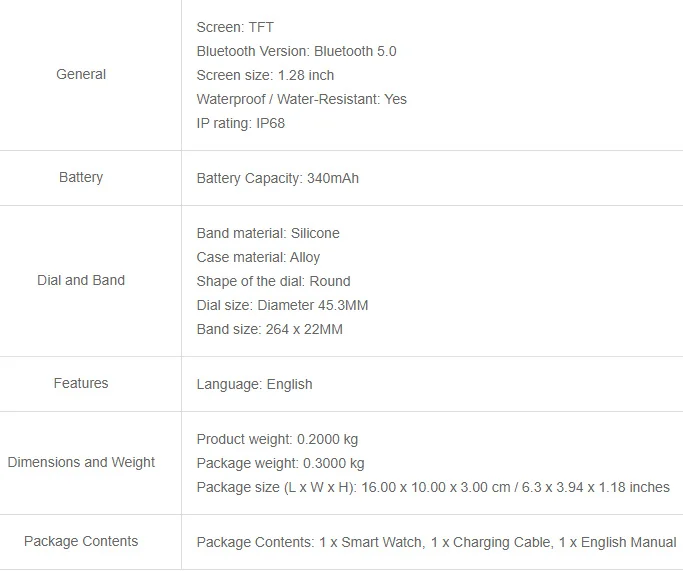Viewport: 683px width, 571px height.
Task: Click Dimensions and Weight heading
Action: 81,462
